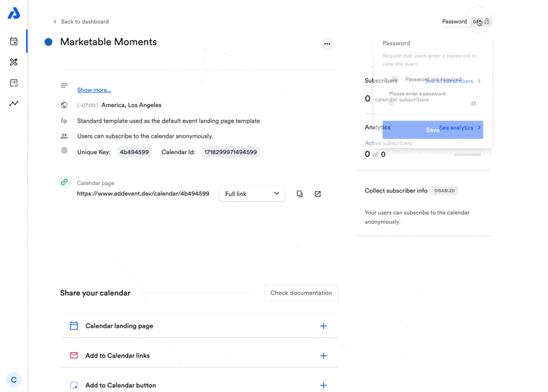Click the Marketable Moments title

[108, 42]
